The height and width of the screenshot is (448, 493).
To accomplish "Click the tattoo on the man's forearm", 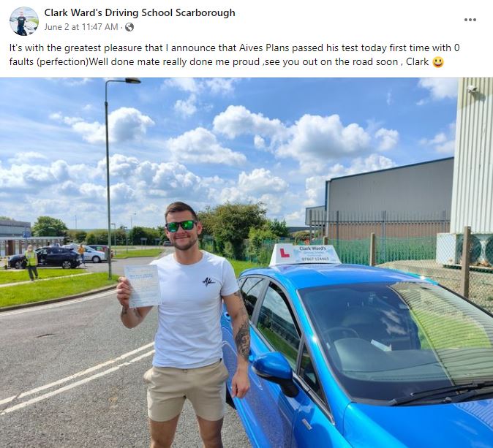I will (242, 337).
